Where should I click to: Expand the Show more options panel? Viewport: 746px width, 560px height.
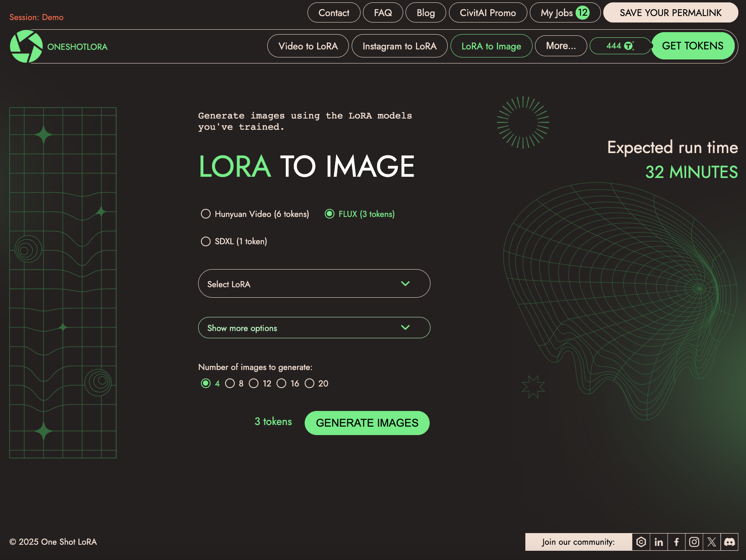click(314, 328)
